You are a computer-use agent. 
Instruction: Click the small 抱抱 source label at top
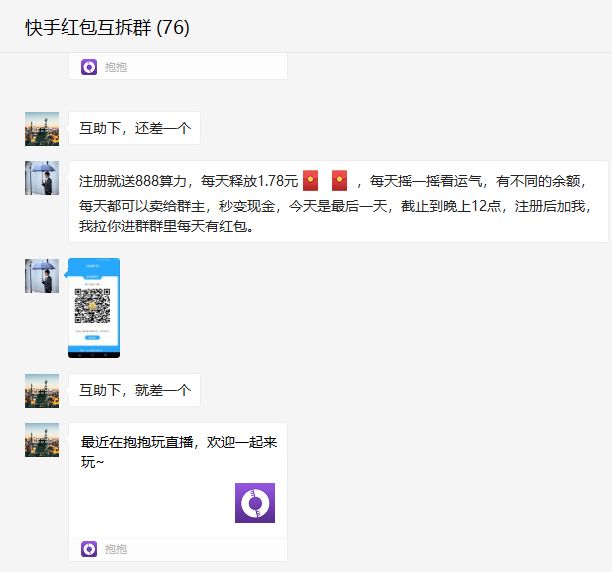116,67
